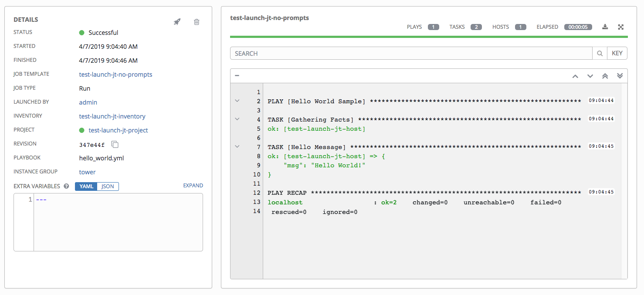Collapse the TASK Gathering Facts section
This screenshot has width=644, height=295.
click(237, 119)
